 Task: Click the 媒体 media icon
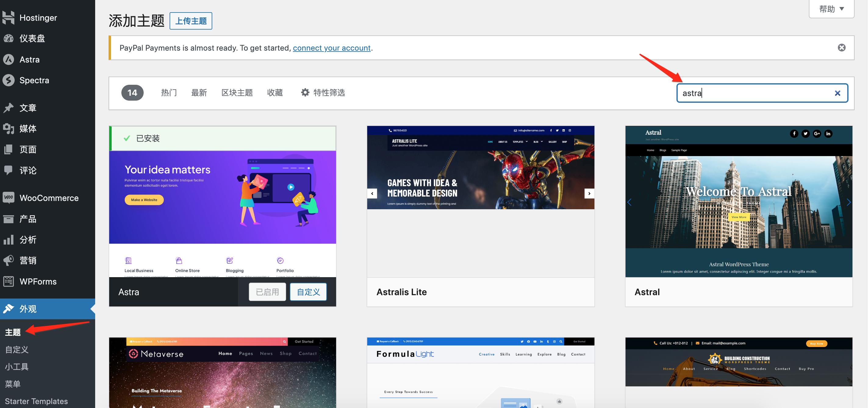(x=9, y=128)
